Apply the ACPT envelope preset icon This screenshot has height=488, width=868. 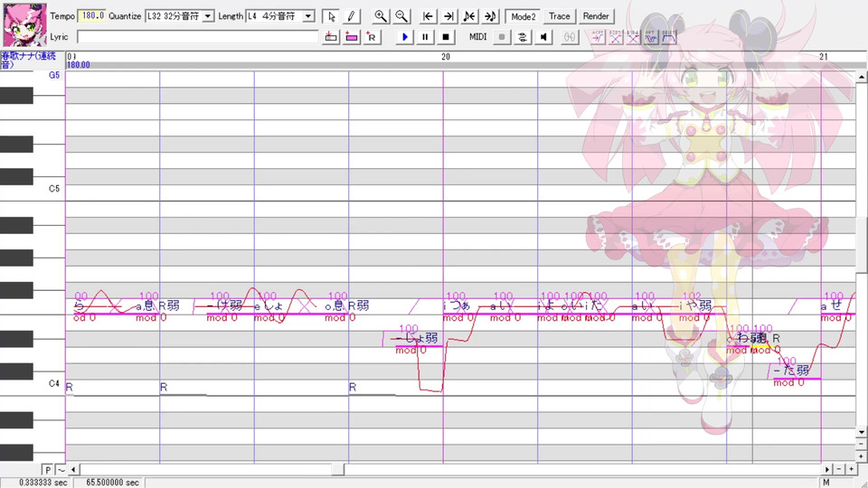tap(598, 37)
